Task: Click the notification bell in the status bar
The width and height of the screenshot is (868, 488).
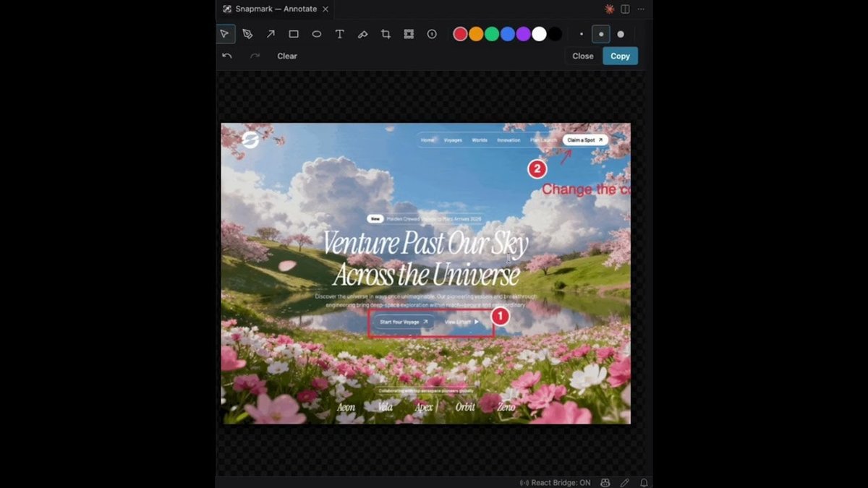Action: point(644,482)
